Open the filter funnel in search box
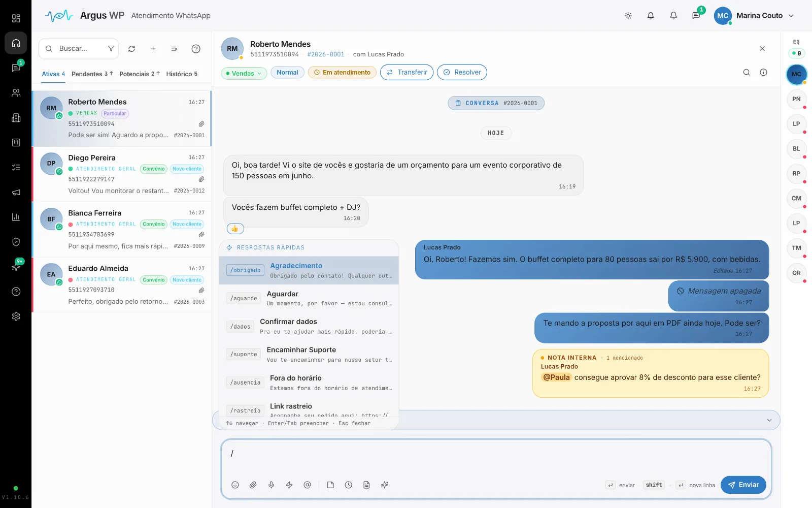 coord(111,49)
